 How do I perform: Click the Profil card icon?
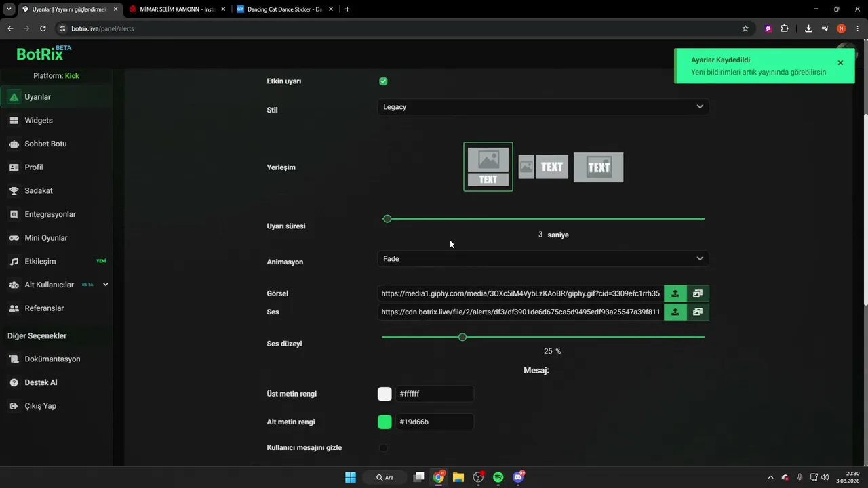coord(14,167)
